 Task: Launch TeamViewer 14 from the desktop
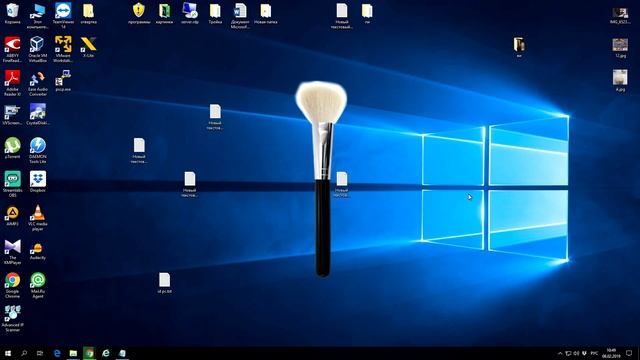click(63, 16)
